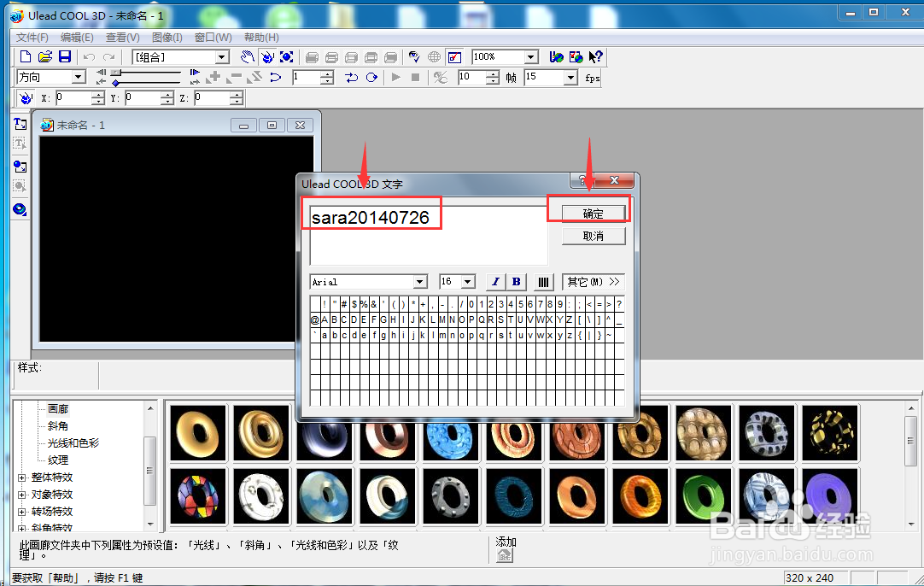This screenshot has height=586, width=924.
Task: Pick the stained-glass torus preset thumbnail
Action: [198, 495]
